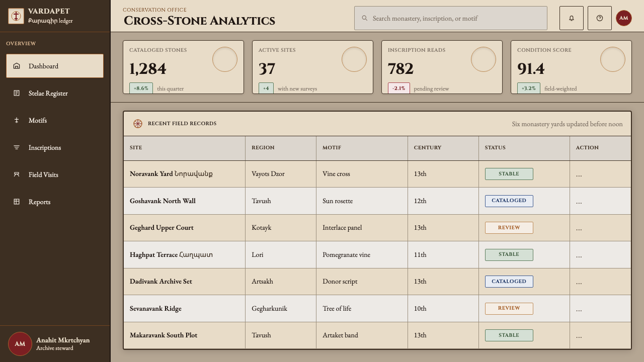Image resolution: width=644 pixels, height=362 pixels.
Task: Click the search magnifier icon
Action: (365, 18)
